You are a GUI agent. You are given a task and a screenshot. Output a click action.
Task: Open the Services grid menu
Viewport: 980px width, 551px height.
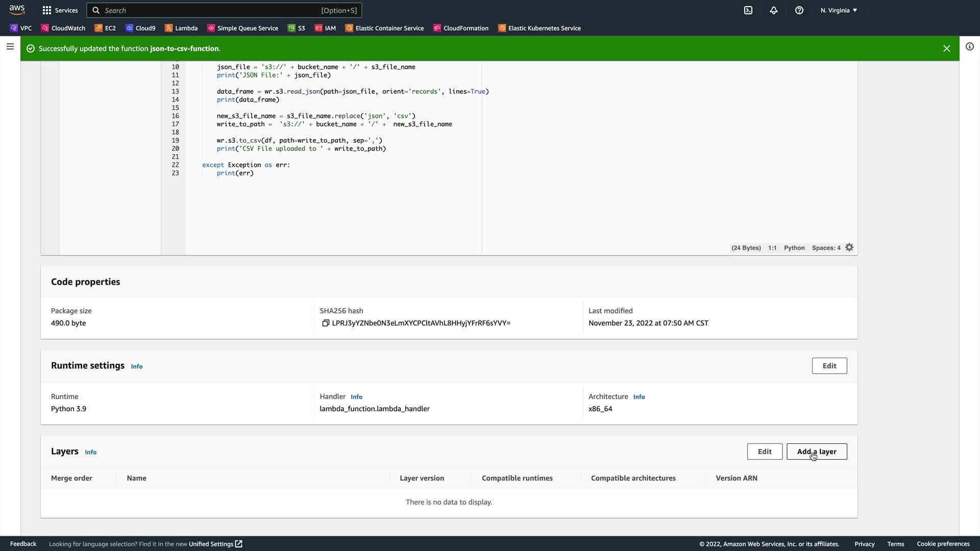[x=60, y=10]
